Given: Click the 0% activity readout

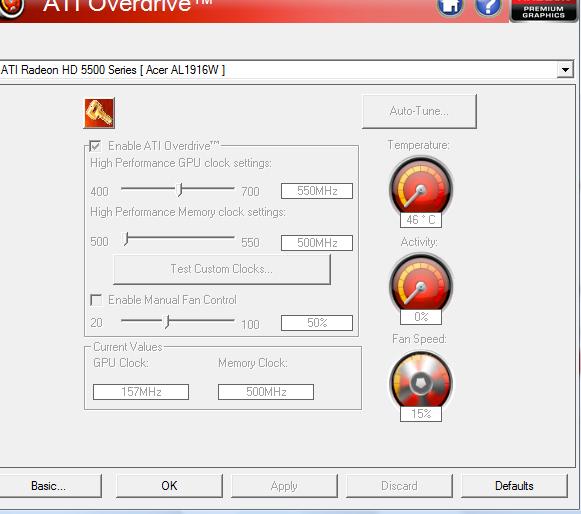Looking at the screenshot, I should [x=421, y=317].
